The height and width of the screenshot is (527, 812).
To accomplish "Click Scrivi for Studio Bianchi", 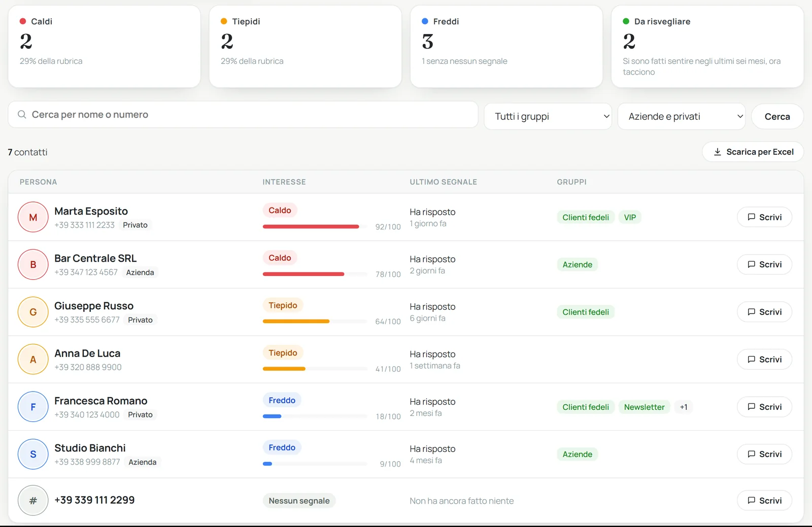I will (x=764, y=454).
